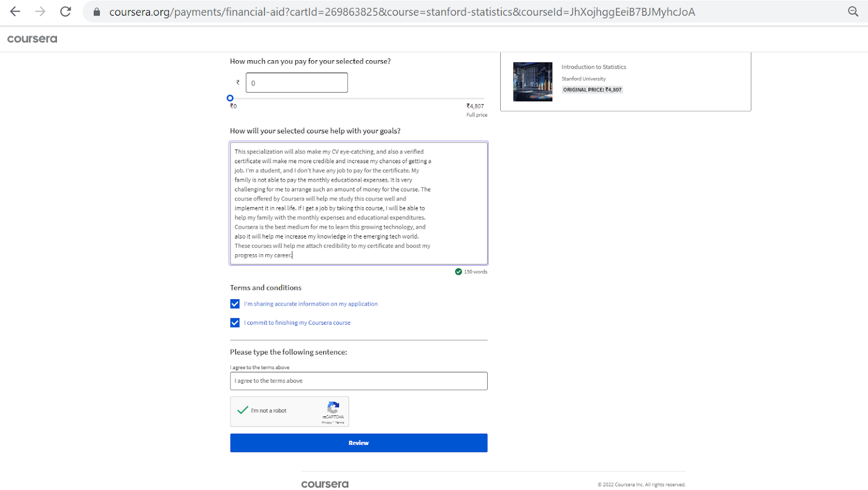Click the 'Full price' label
This screenshot has height=490, width=868.
477,115
